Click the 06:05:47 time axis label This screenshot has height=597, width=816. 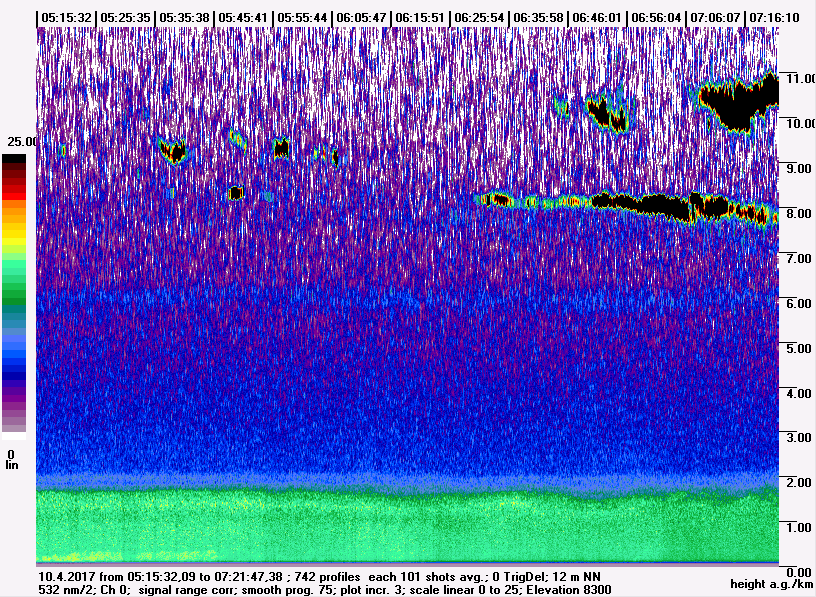pos(361,18)
